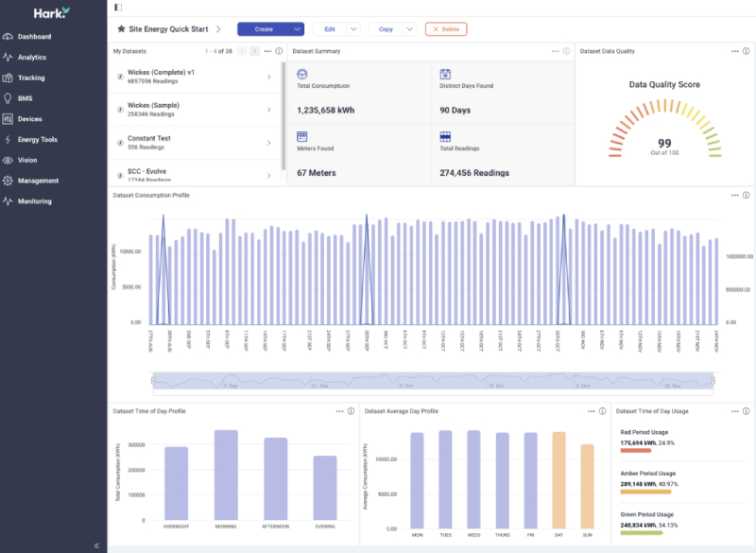Expand the Create button dropdown arrow
Image resolution: width=756 pixels, height=553 pixels.
click(x=298, y=29)
